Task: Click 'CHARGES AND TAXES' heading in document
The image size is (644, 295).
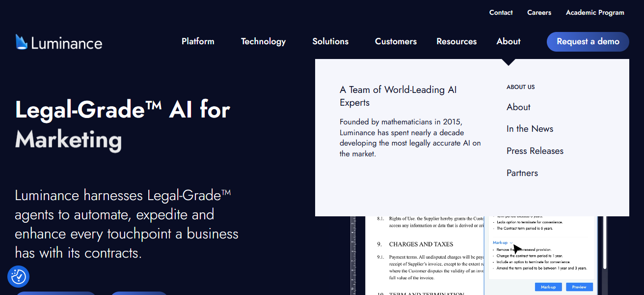Action: (x=421, y=244)
